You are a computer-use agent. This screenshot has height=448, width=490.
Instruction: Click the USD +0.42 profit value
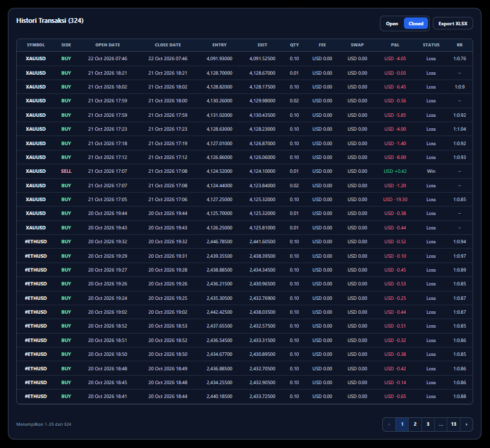pos(395,172)
